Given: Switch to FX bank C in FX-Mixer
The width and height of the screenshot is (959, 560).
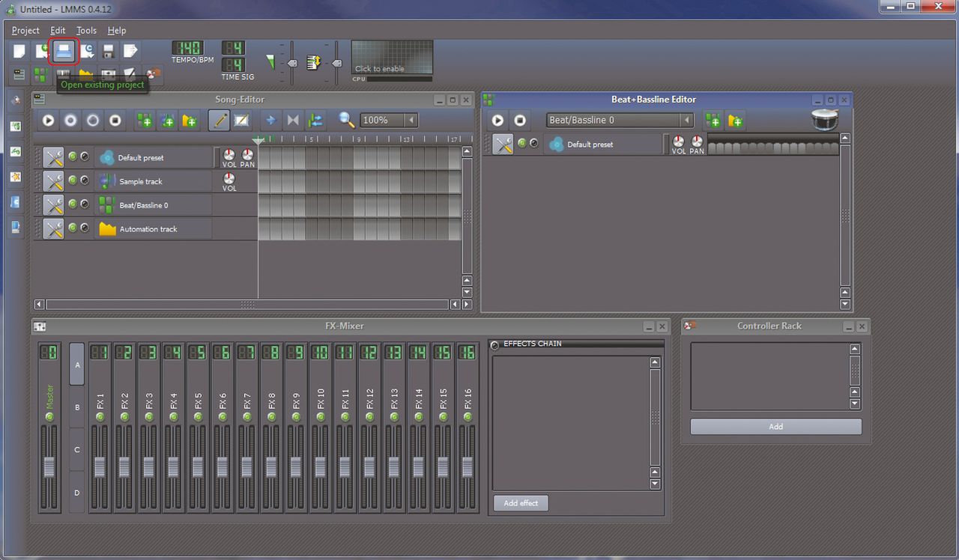Looking at the screenshot, I should pos(77,450).
